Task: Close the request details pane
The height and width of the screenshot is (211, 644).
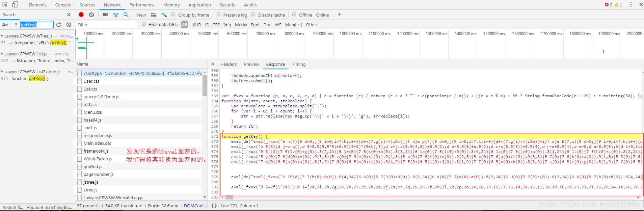Action: pyautogui.click(x=213, y=64)
